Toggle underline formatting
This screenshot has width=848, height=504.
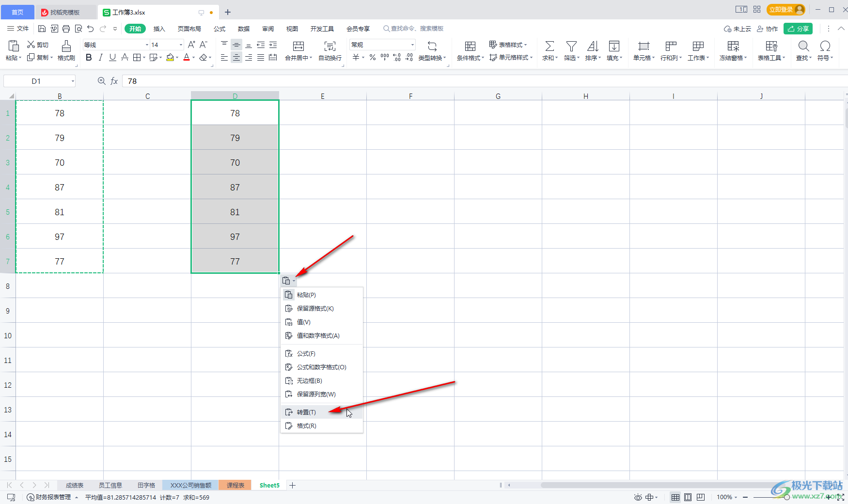tap(112, 58)
